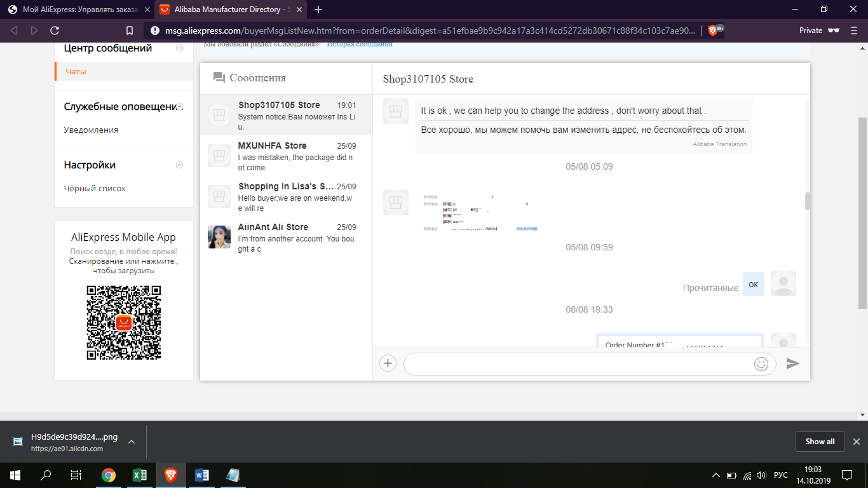
Task: Click the private window glasses icon
Action: click(x=834, y=30)
